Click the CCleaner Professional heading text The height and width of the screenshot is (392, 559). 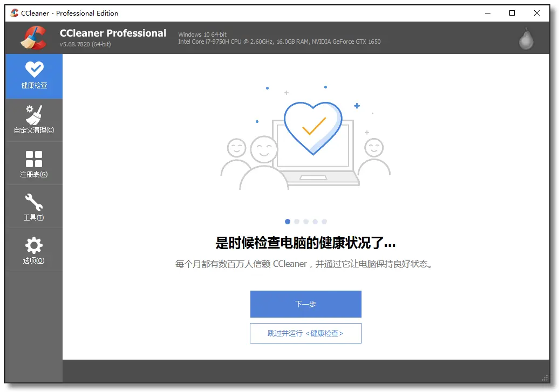[113, 33]
